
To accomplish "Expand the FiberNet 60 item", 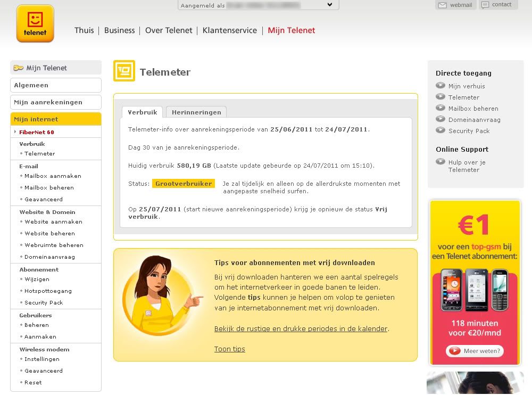I will point(36,132).
